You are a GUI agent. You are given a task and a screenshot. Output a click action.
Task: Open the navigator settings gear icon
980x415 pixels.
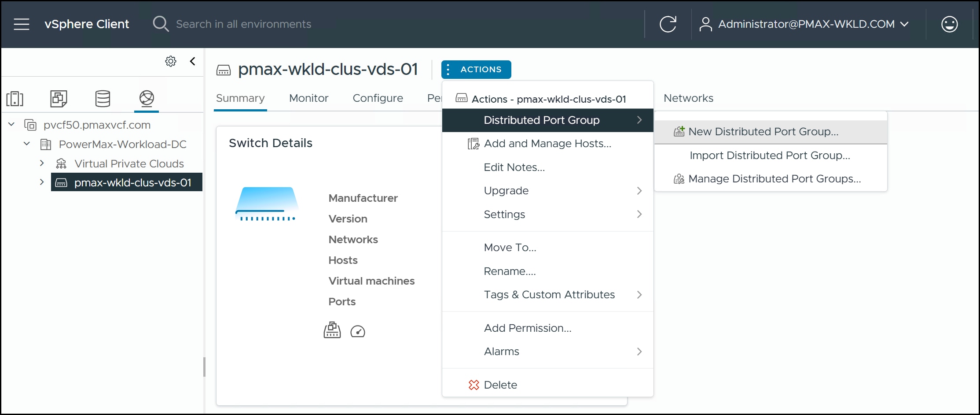click(x=171, y=61)
